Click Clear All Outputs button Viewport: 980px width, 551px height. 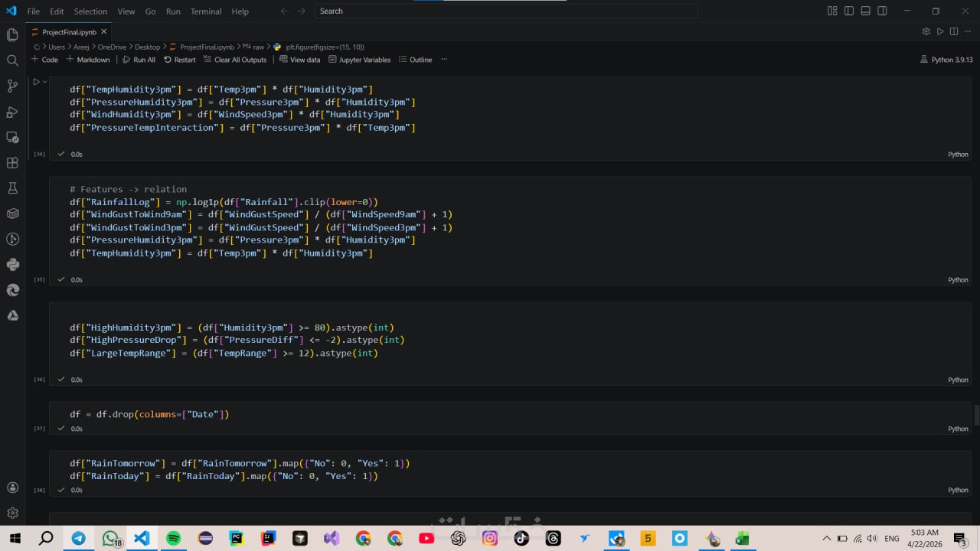click(x=235, y=60)
